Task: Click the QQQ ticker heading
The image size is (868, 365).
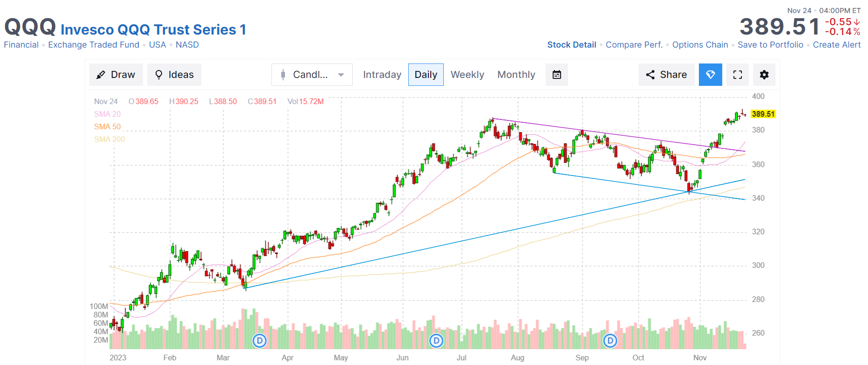Action: click(x=30, y=27)
